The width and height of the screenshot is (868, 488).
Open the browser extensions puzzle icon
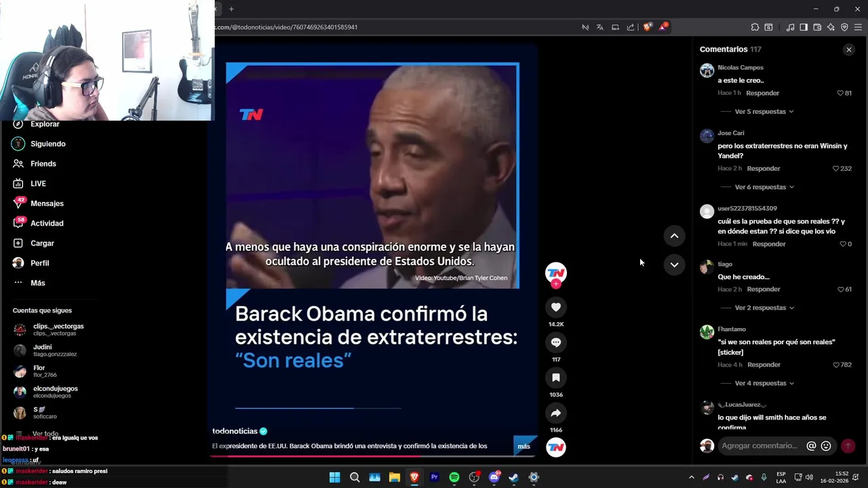click(755, 27)
